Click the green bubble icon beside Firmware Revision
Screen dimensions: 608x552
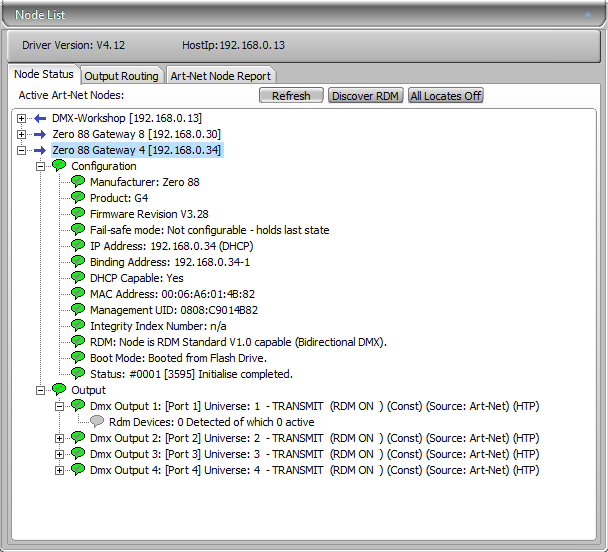(x=78, y=213)
